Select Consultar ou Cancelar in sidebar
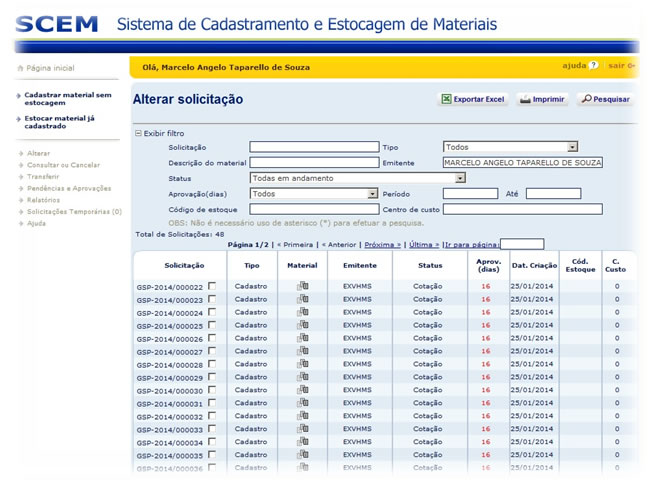This screenshot has height=483, width=652. (x=63, y=165)
